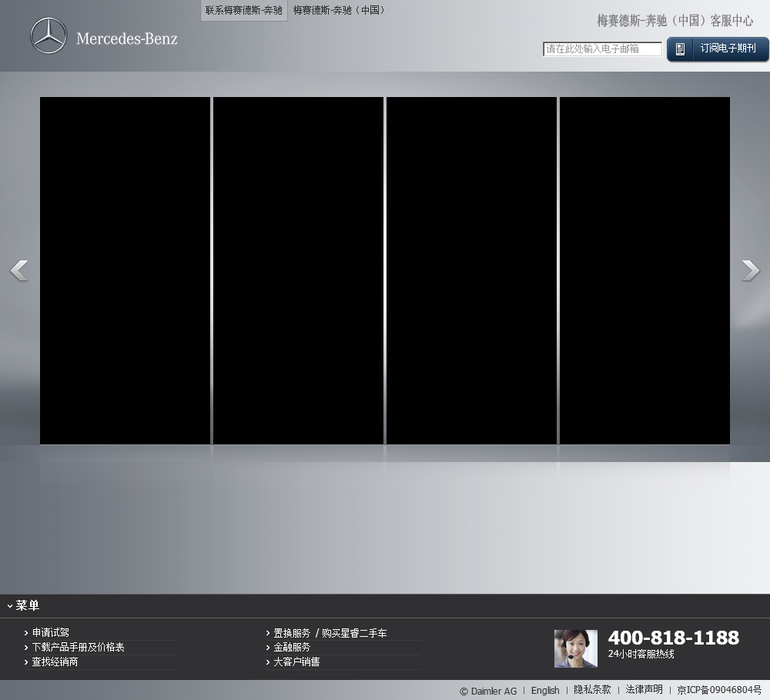This screenshot has height=700, width=770.
Task: Click the second black carousel panel
Action: (x=298, y=270)
